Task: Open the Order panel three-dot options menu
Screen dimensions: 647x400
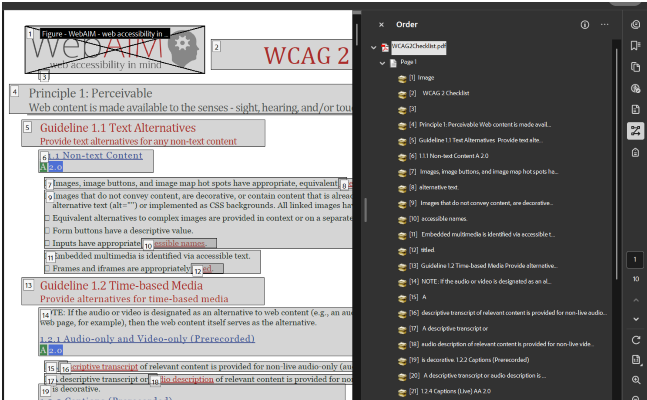Action: pos(604,25)
